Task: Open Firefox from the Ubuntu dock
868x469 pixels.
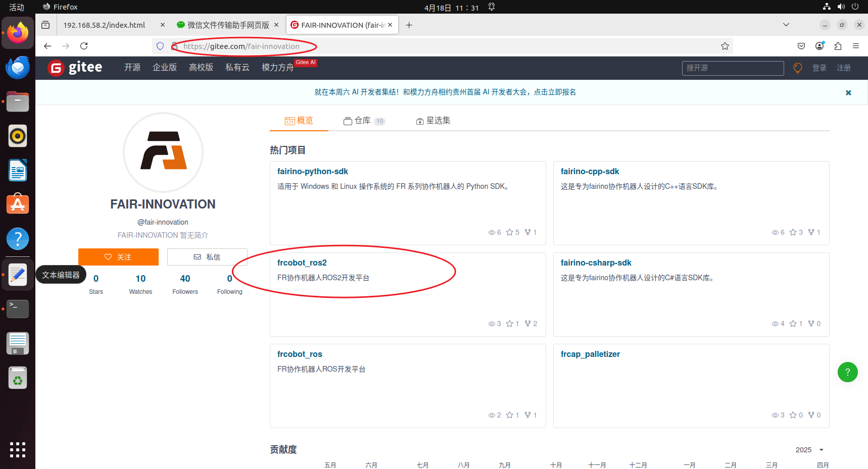Action: click(x=18, y=33)
